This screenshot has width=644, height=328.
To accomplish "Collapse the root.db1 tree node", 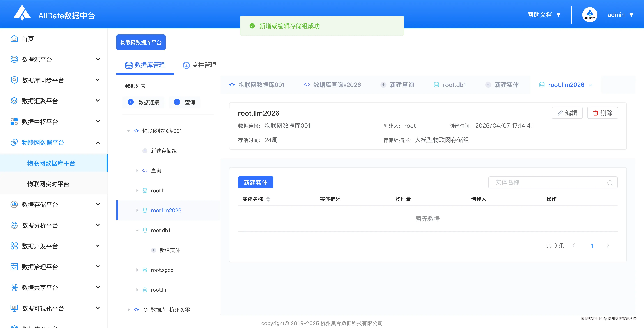I will pyautogui.click(x=137, y=230).
